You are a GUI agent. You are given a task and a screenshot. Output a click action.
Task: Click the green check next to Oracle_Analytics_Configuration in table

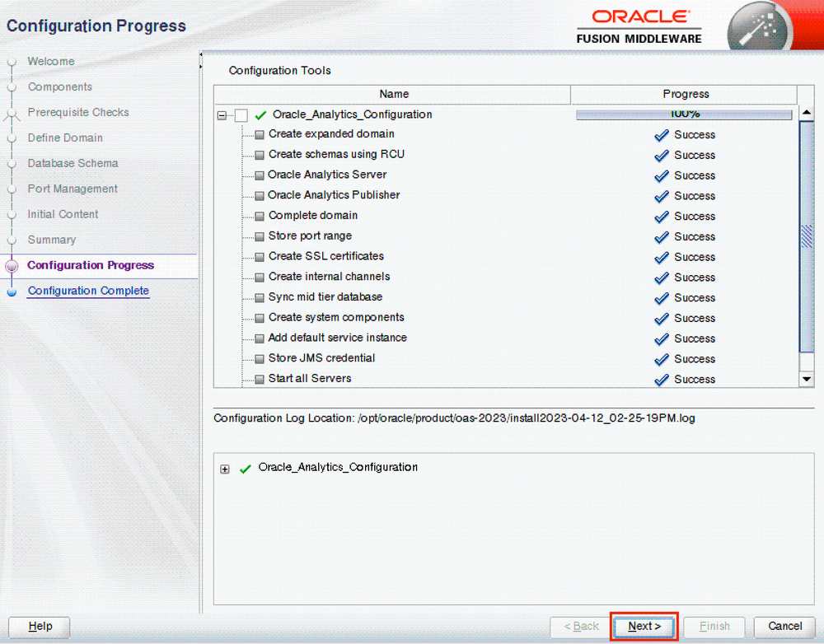(260, 115)
